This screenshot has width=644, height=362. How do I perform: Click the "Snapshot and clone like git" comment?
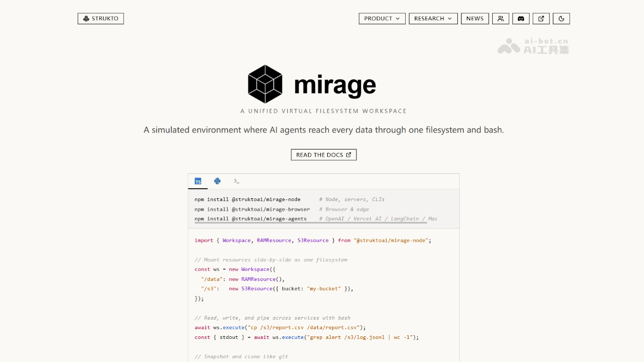[241, 357]
